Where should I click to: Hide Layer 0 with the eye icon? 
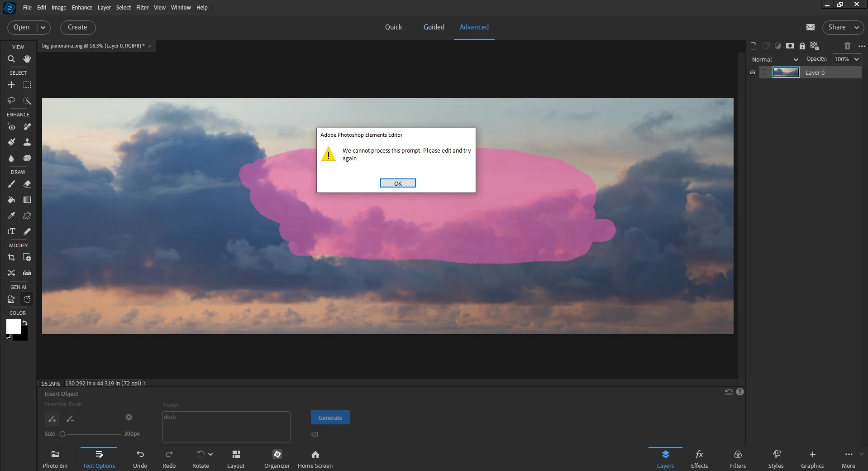(753, 72)
